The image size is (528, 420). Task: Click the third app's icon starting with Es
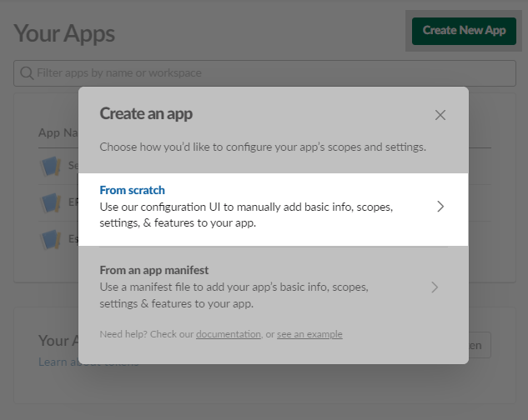(51, 240)
